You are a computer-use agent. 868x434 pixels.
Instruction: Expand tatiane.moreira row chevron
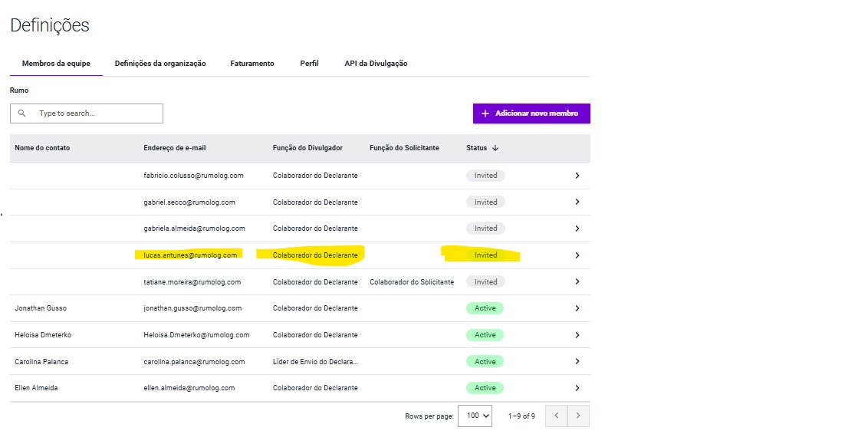point(577,281)
